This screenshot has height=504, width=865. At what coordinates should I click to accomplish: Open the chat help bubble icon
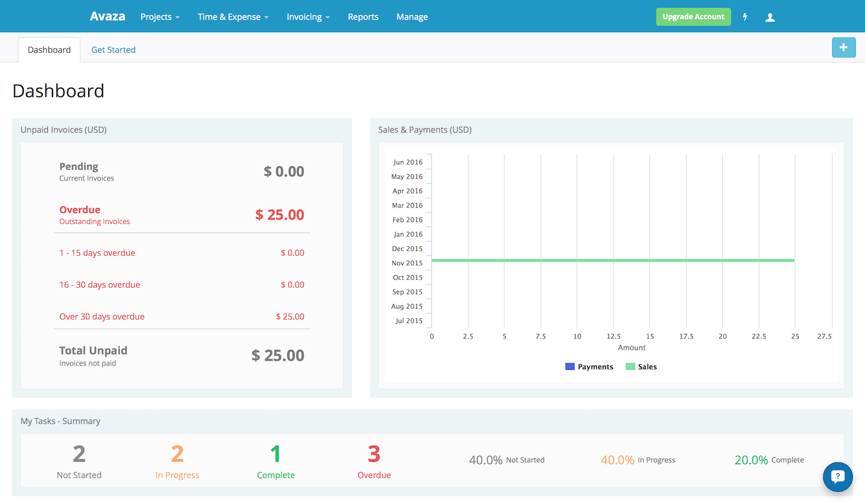(x=838, y=477)
